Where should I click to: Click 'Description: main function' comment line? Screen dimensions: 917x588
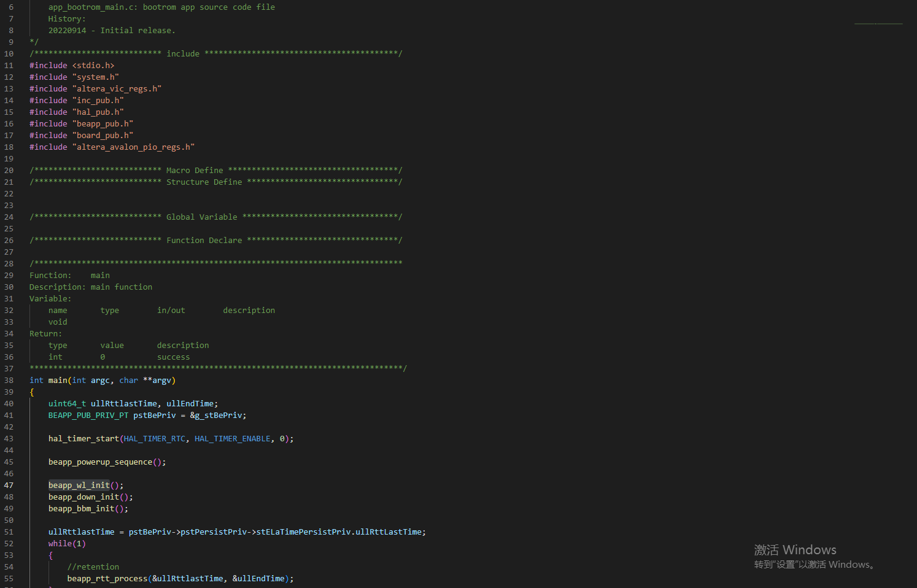point(91,287)
